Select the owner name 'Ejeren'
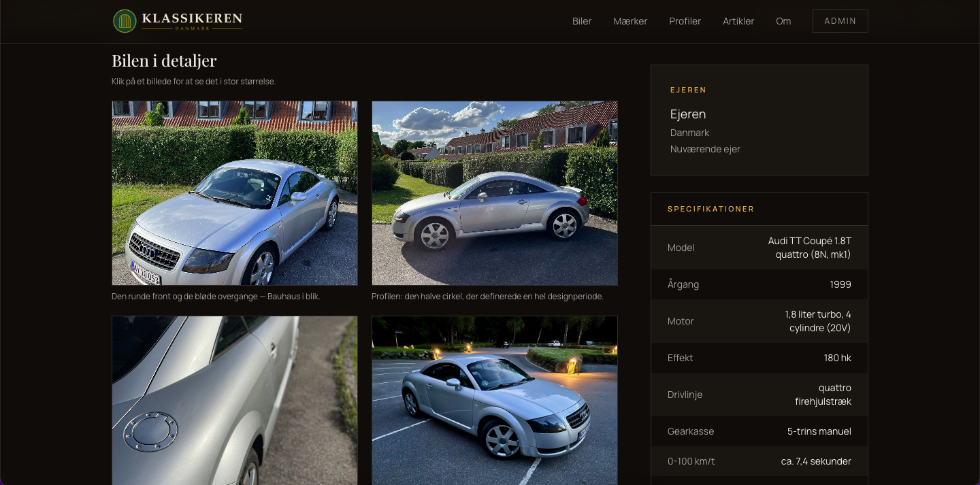 pos(688,114)
